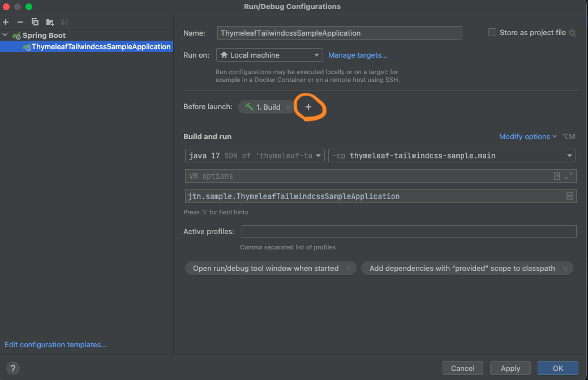The height and width of the screenshot is (380, 588).
Task: Click the Apply button
Action: coord(510,368)
